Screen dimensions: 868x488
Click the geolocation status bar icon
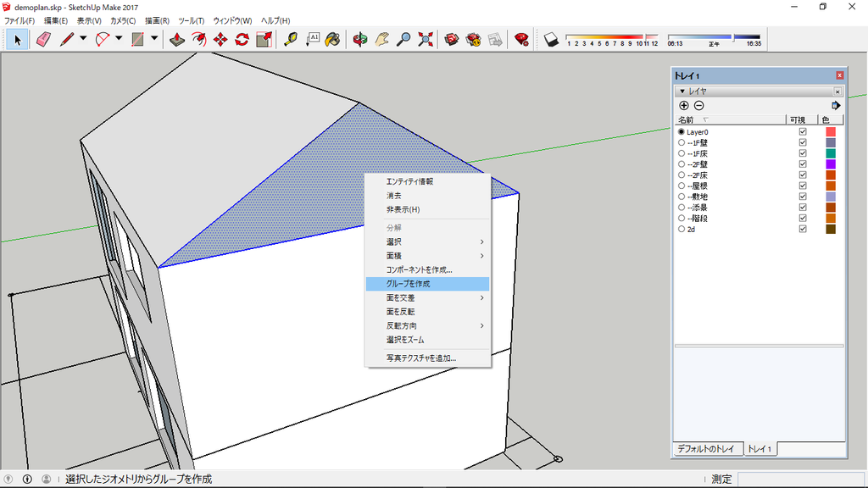click(x=8, y=480)
